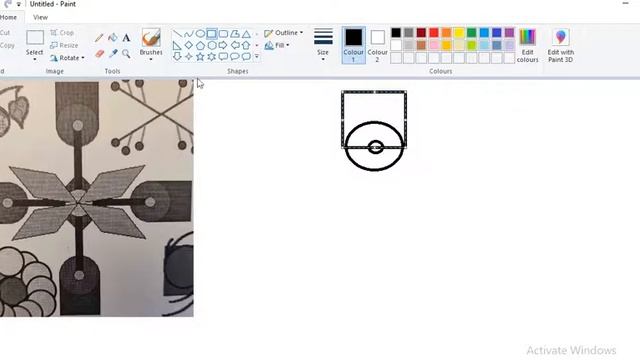640x360 pixels.
Task: Choose the Oval callout shape
Action: pos(235,57)
